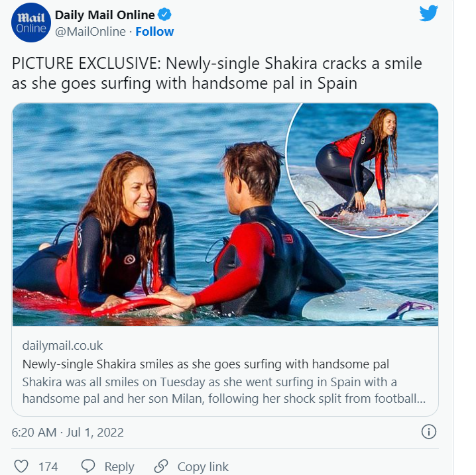Image resolution: width=476 pixels, height=475 pixels.
Task: Open the Twitter bird logo
Action: (429, 13)
